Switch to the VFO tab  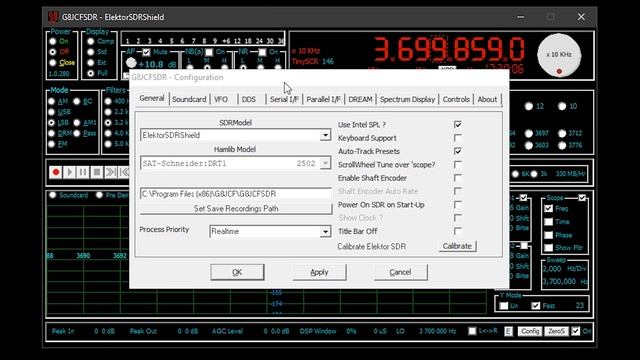pyautogui.click(x=221, y=99)
